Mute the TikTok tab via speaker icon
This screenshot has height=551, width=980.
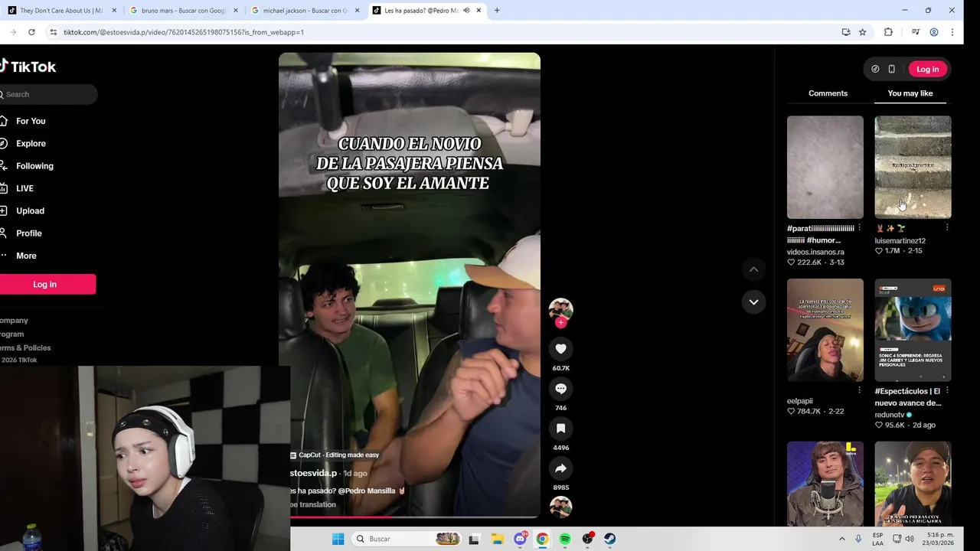[x=466, y=11]
